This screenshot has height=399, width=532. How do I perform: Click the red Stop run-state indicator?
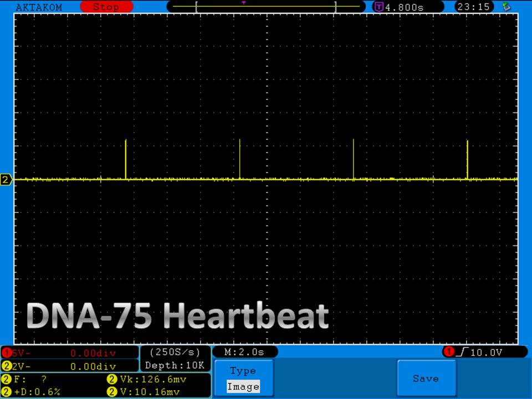106,7
